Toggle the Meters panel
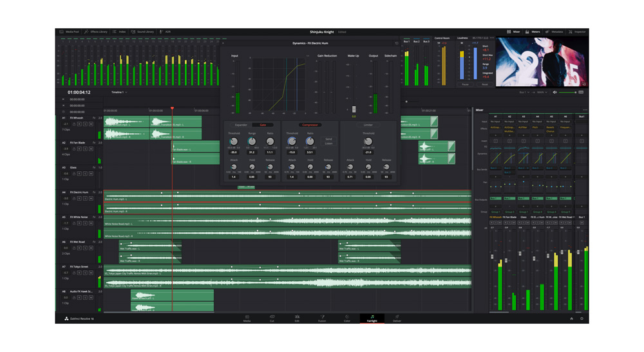This screenshot has height=352, width=644. tap(533, 32)
